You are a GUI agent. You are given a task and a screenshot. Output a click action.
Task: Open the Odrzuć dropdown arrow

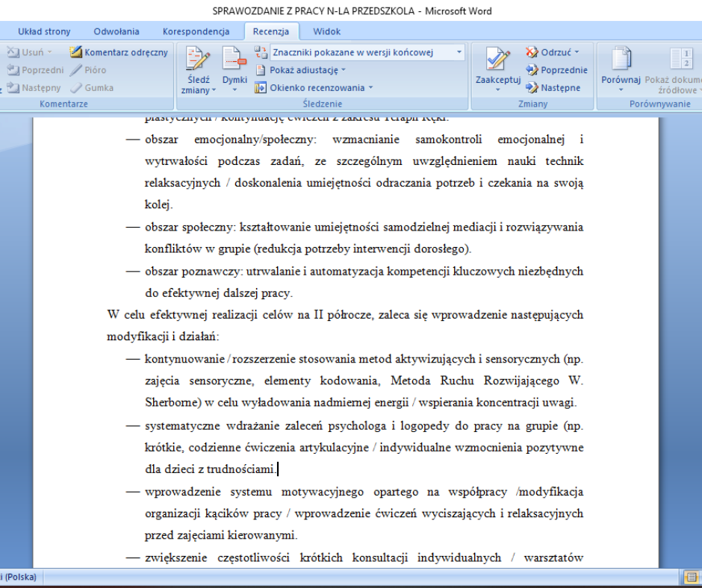click(x=577, y=52)
